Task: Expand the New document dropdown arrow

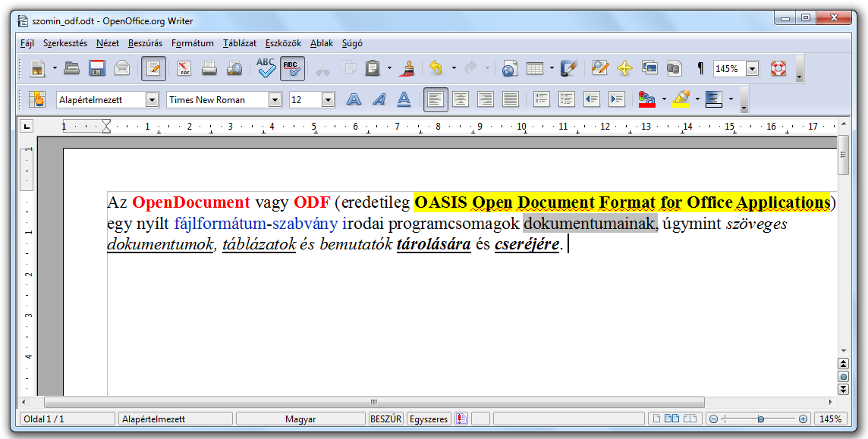Action: click(55, 68)
